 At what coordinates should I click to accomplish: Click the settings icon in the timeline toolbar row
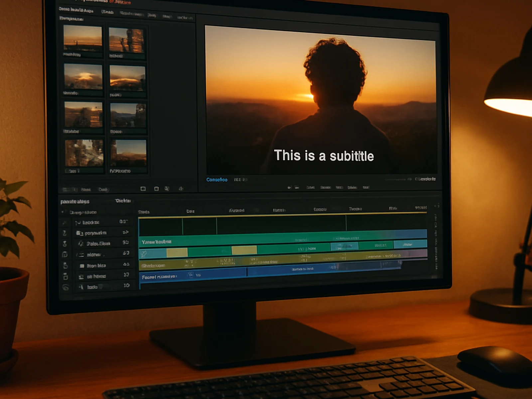pyautogui.click(x=167, y=189)
